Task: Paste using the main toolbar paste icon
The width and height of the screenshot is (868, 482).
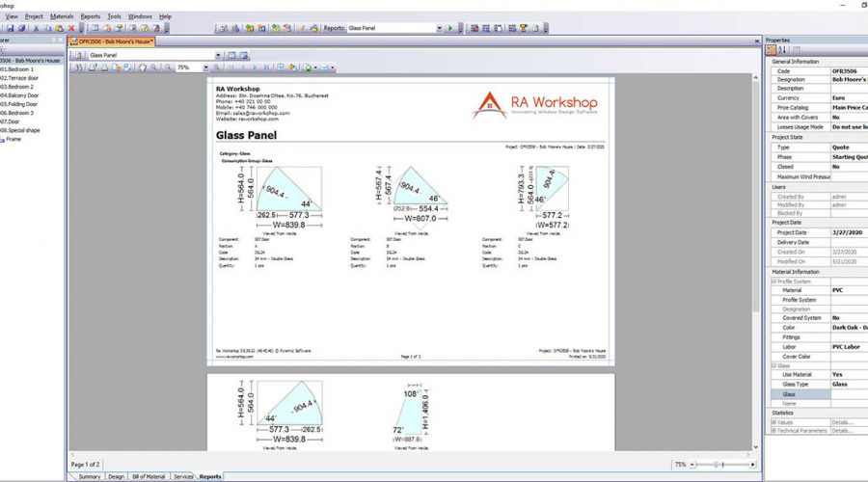Action: pos(59,28)
